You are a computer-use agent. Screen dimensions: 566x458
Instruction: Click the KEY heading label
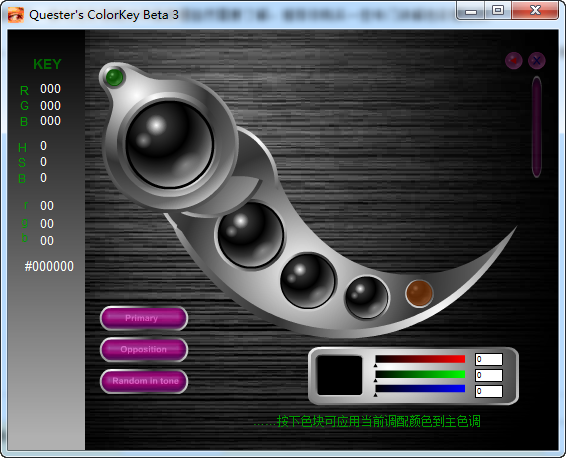click(47, 64)
